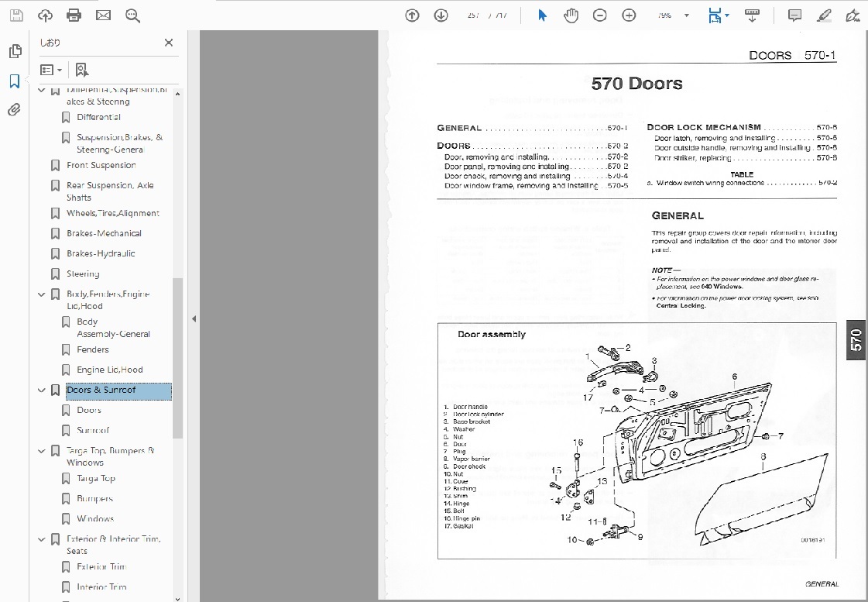Select the Brakes-Hydraulic bookmark
868x602 pixels.
click(x=101, y=253)
